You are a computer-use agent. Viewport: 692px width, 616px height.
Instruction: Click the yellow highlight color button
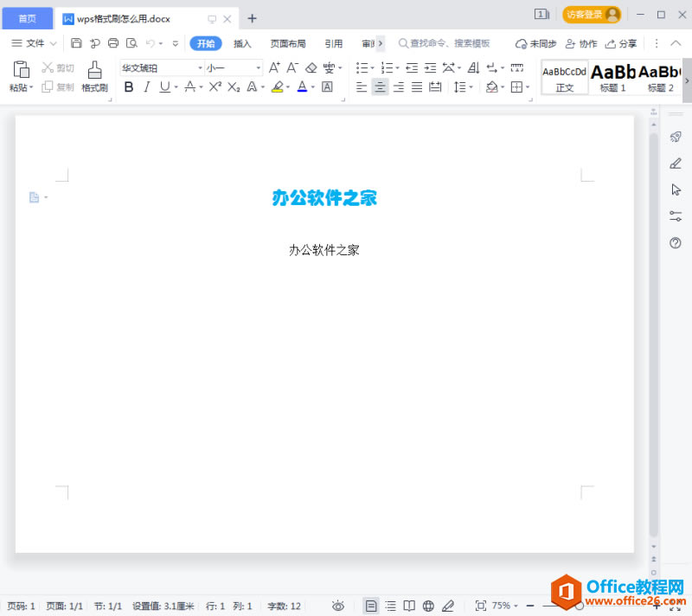coord(277,87)
